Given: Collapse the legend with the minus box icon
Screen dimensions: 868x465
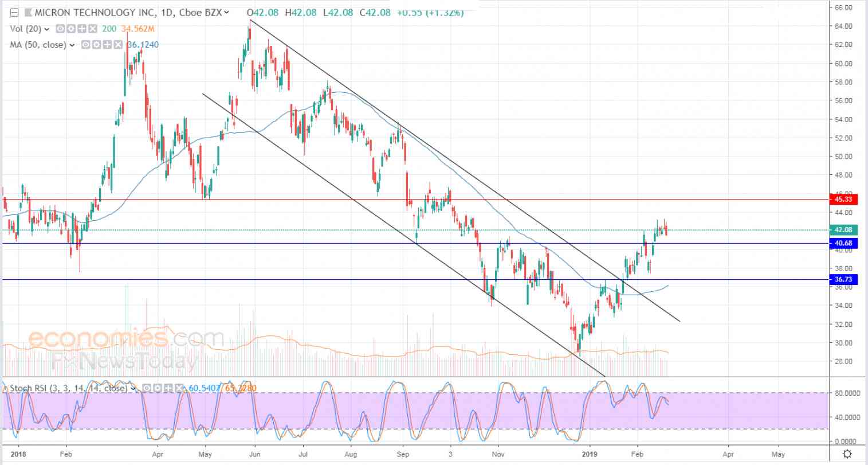Looking at the screenshot, I should [x=15, y=12].
